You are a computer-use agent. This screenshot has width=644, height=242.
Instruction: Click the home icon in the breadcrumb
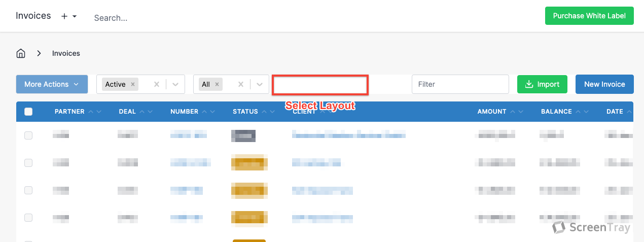(x=21, y=53)
